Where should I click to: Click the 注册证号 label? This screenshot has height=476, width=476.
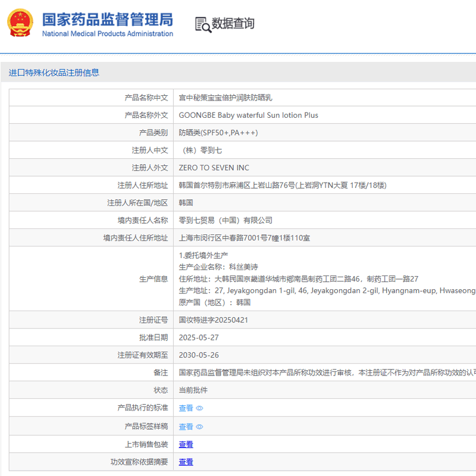154,320
